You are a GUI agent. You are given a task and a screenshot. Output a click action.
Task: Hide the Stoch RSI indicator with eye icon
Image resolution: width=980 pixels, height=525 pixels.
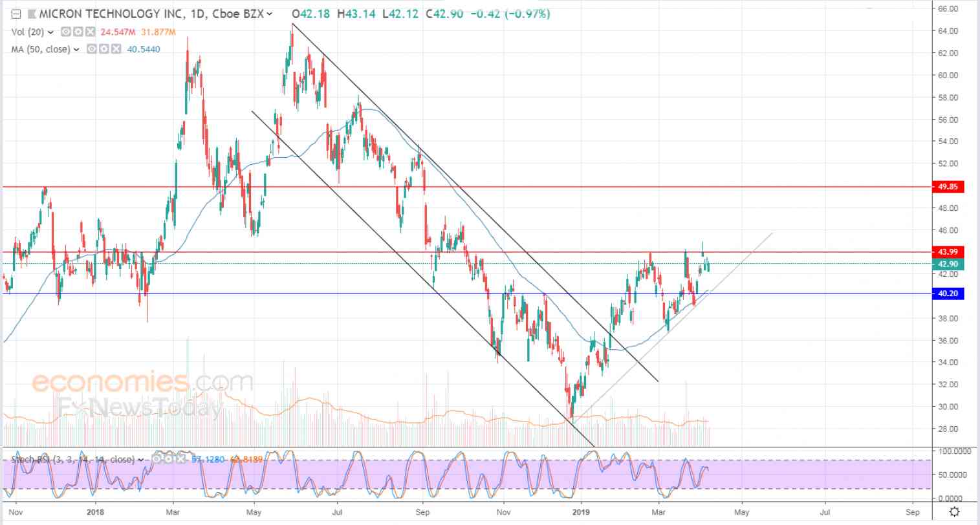pyautogui.click(x=157, y=459)
